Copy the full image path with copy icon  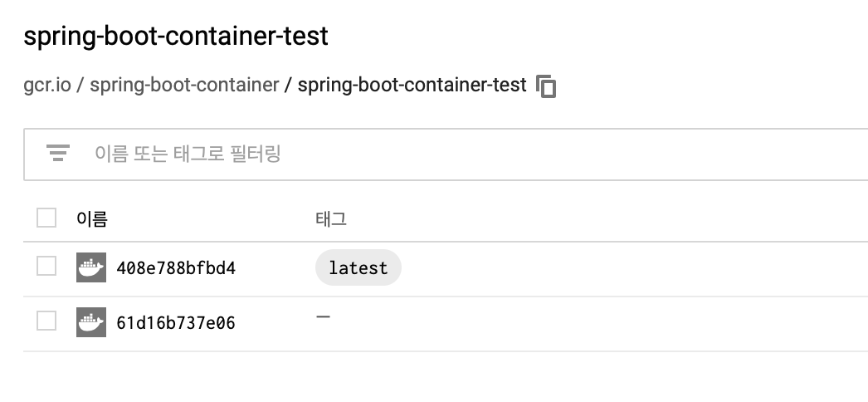click(x=546, y=86)
